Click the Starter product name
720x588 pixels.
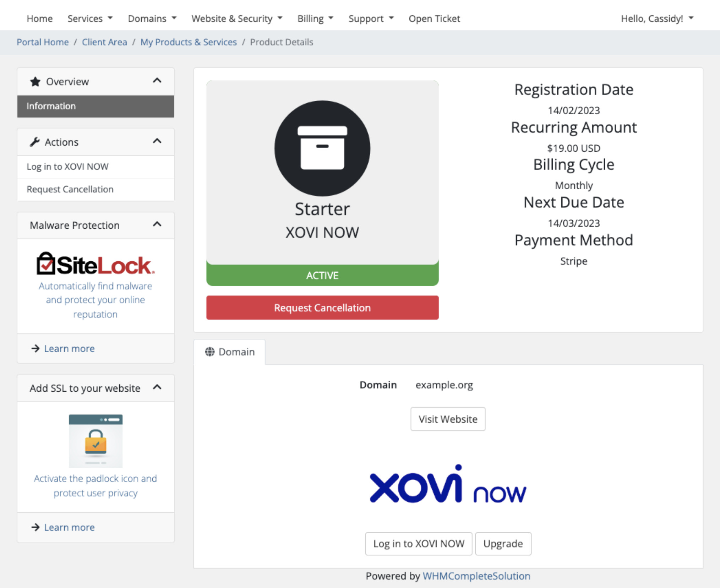tap(322, 209)
